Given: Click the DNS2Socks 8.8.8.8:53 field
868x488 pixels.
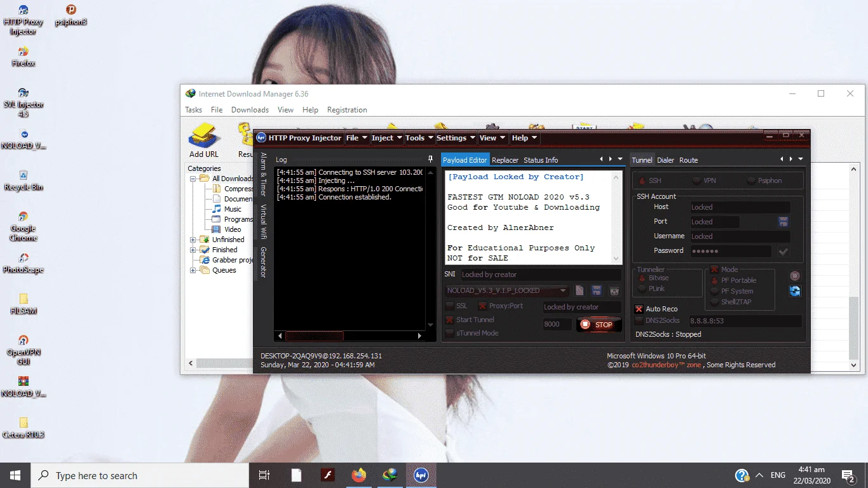Looking at the screenshot, I should pyautogui.click(x=745, y=321).
